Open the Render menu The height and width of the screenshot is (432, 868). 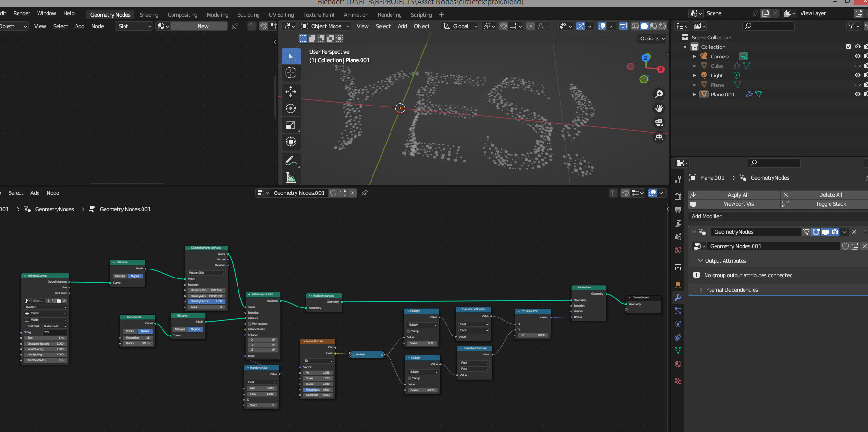(21, 13)
